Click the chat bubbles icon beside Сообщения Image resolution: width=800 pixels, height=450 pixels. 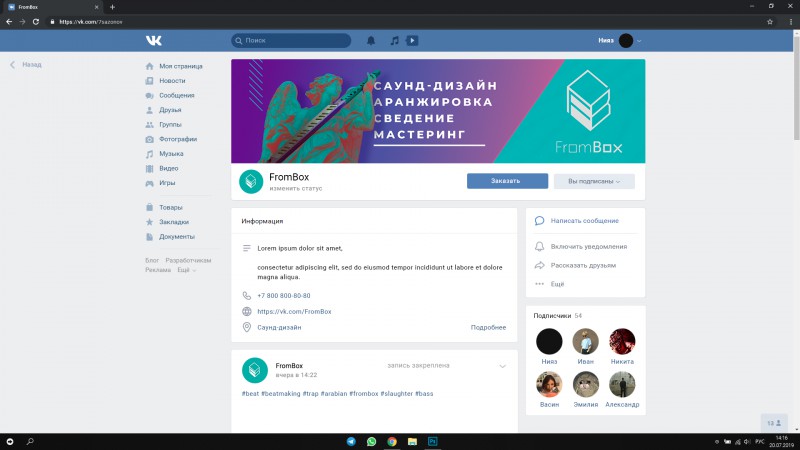[149, 95]
